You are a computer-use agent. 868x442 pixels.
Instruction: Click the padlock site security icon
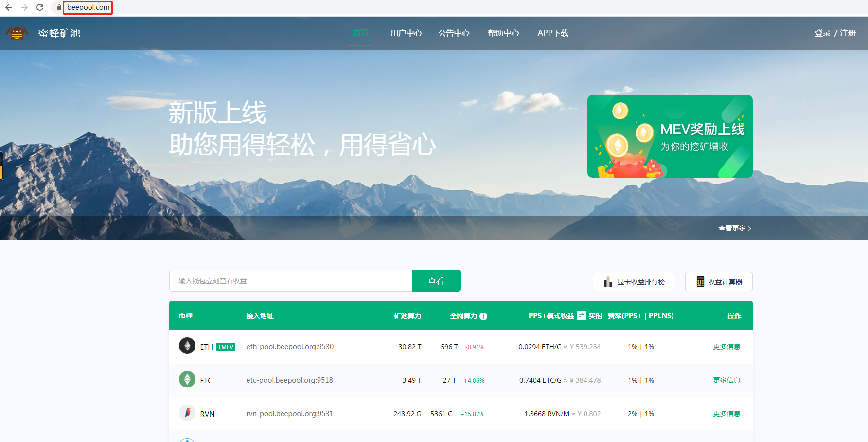[59, 7]
